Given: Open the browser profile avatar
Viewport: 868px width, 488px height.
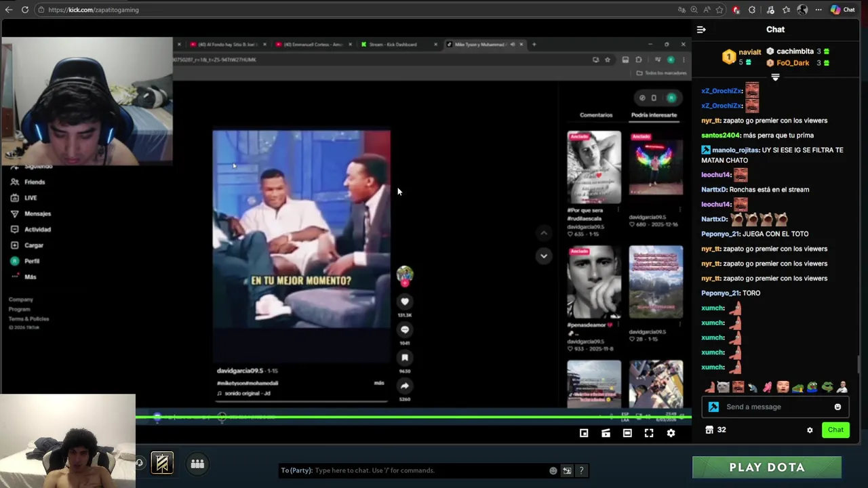Looking at the screenshot, I should 802,9.
